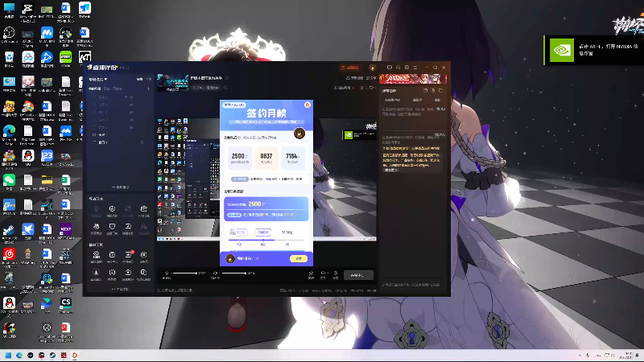The height and width of the screenshot is (362, 644).
Task: Toggle visibility eye of fifth source row
Action: click(131, 128)
